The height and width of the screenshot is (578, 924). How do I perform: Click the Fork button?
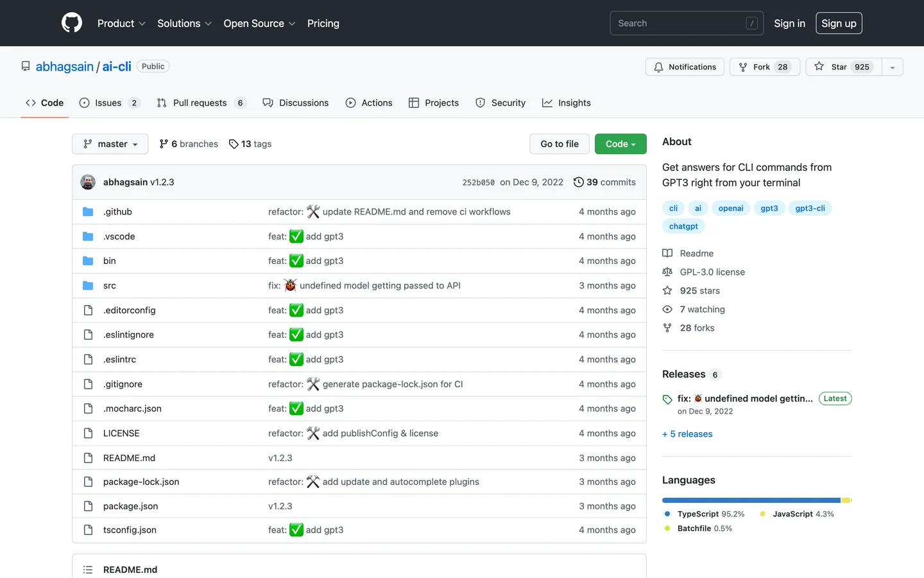(x=765, y=67)
